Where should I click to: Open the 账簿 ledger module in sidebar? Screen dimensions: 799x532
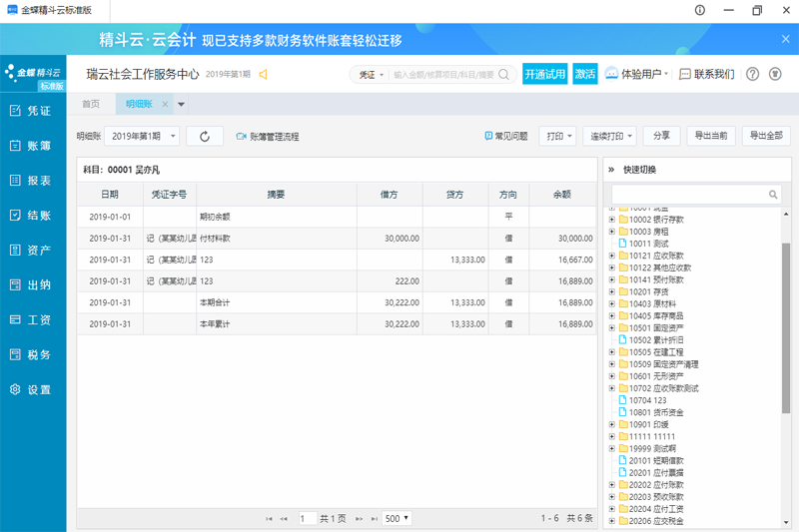click(x=31, y=146)
